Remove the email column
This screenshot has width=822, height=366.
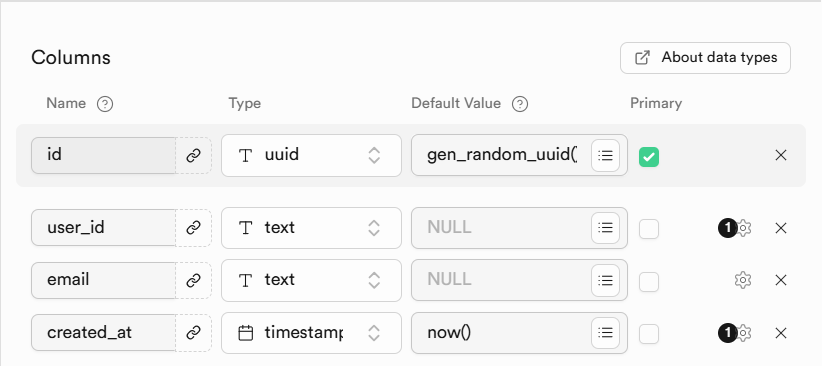coord(781,280)
